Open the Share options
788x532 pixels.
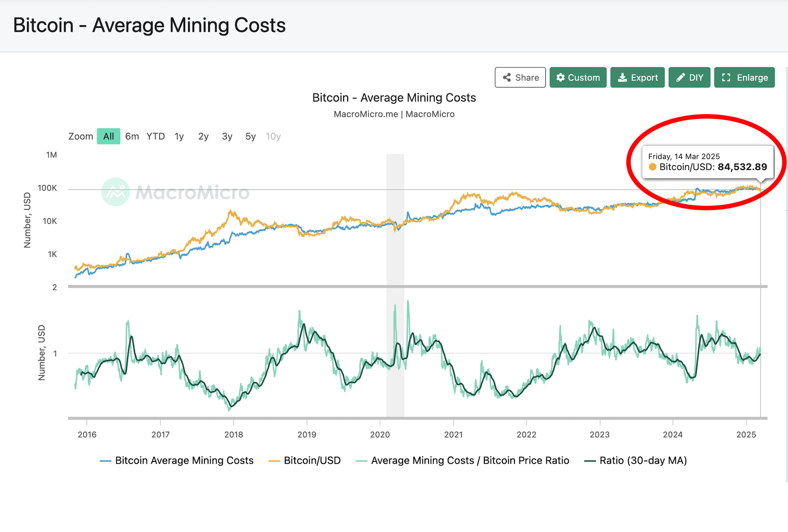(x=520, y=78)
